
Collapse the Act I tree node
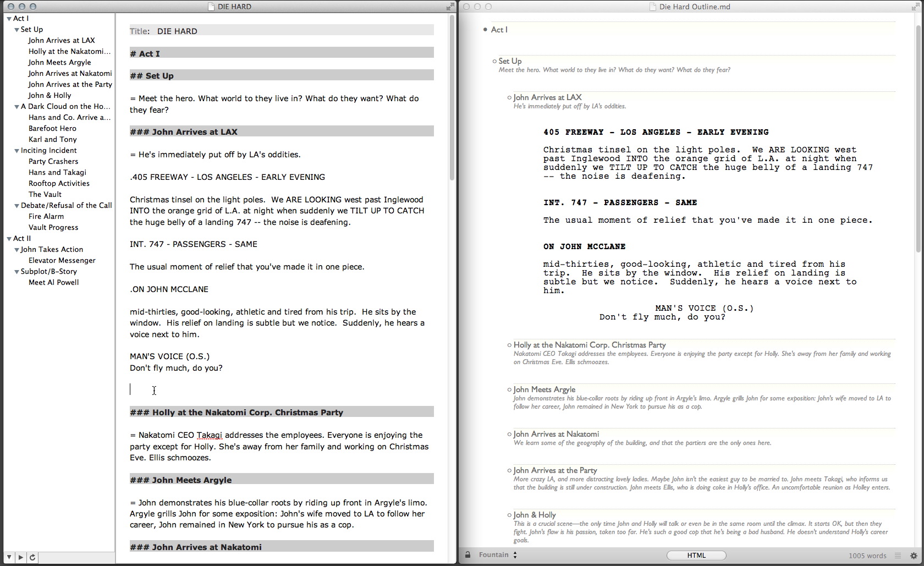click(x=9, y=19)
